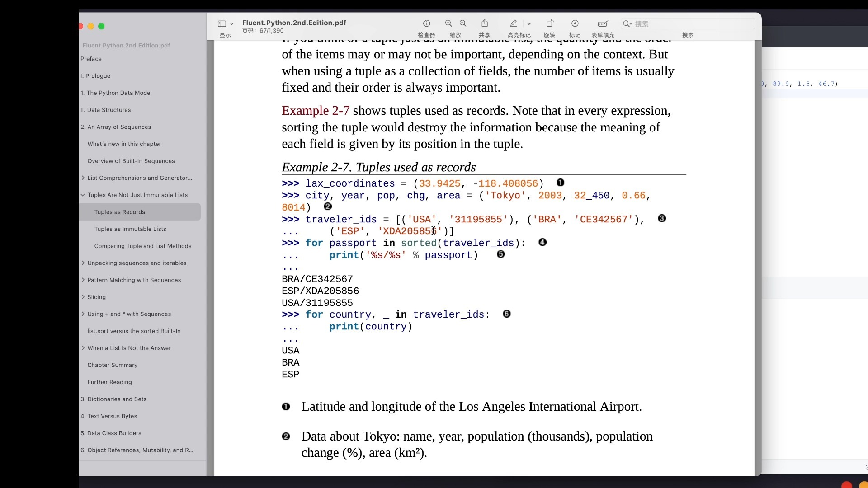
Task: Open the Inspector info icon
Action: [x=426, y=23]
